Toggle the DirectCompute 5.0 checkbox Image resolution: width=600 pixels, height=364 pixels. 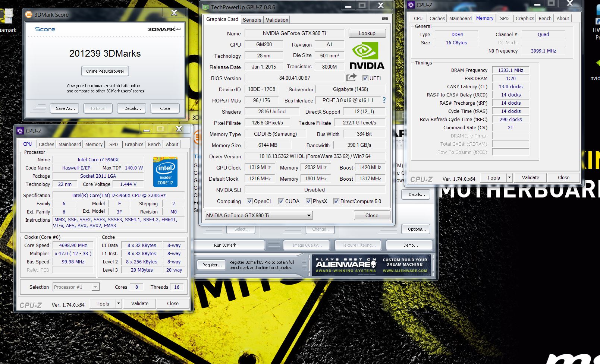pos(336,201)
